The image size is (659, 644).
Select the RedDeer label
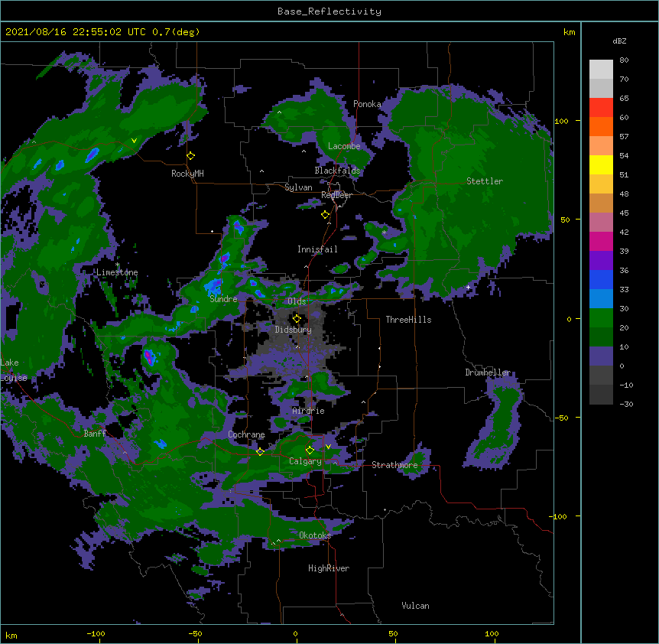coord(336,195)
